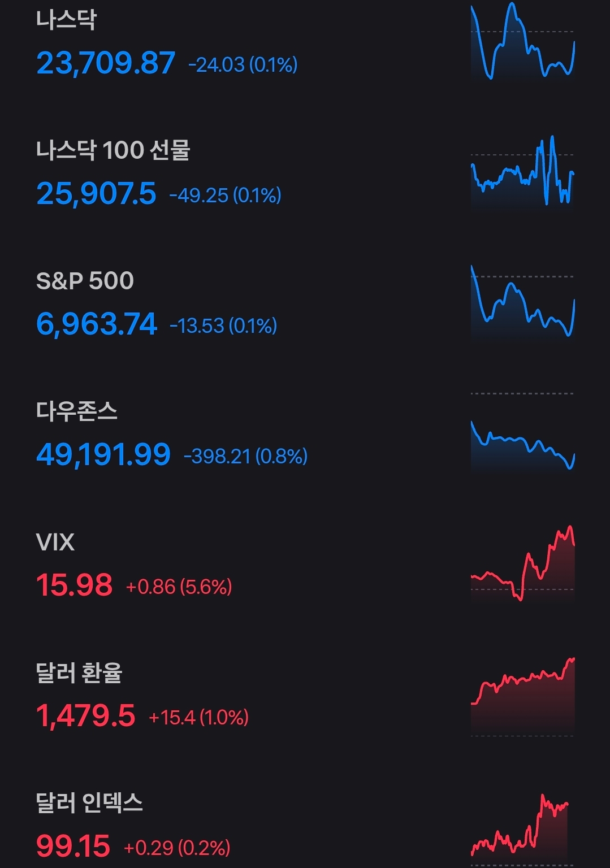Click the 1,479.5 exchange rate value
Viewport: 610px width, 868px height.
point(86,715)
